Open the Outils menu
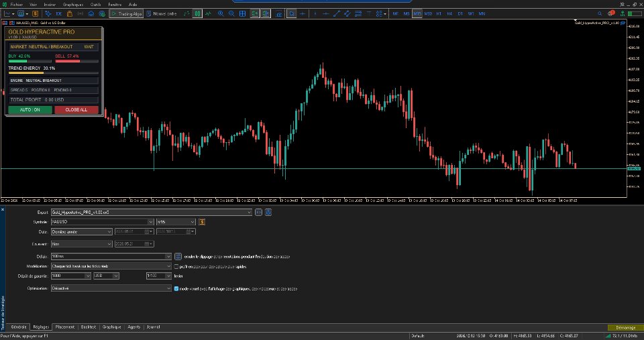 (x=95, y=5)
